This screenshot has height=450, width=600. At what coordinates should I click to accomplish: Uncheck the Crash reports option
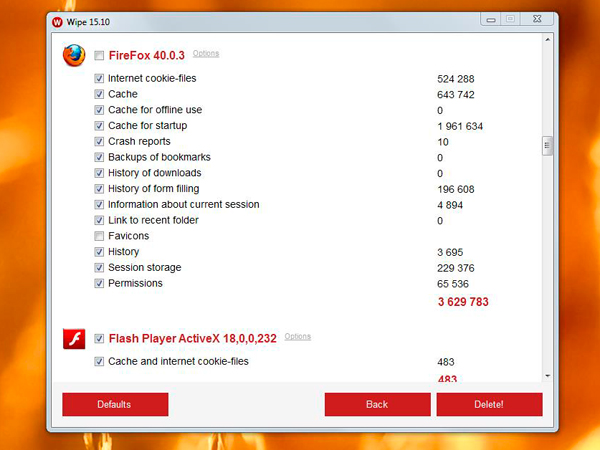pyautogui.click(x=99, y=142)
